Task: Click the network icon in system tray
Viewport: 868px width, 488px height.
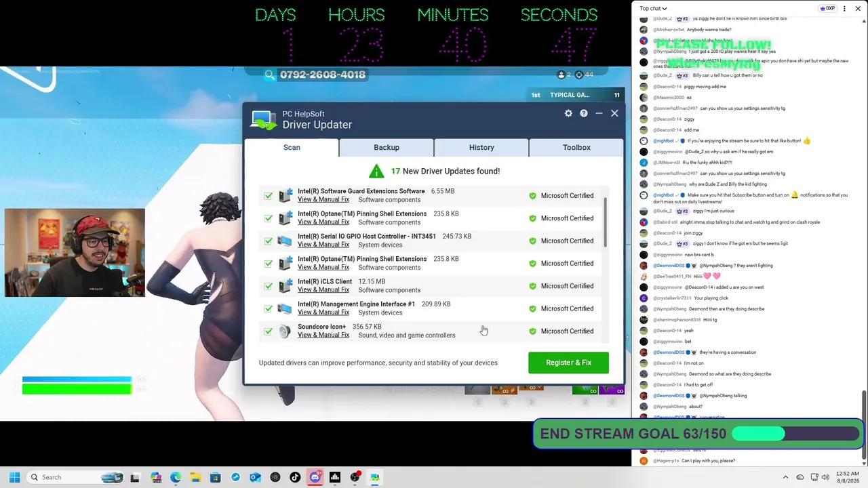Action: (x=814, y=477)
